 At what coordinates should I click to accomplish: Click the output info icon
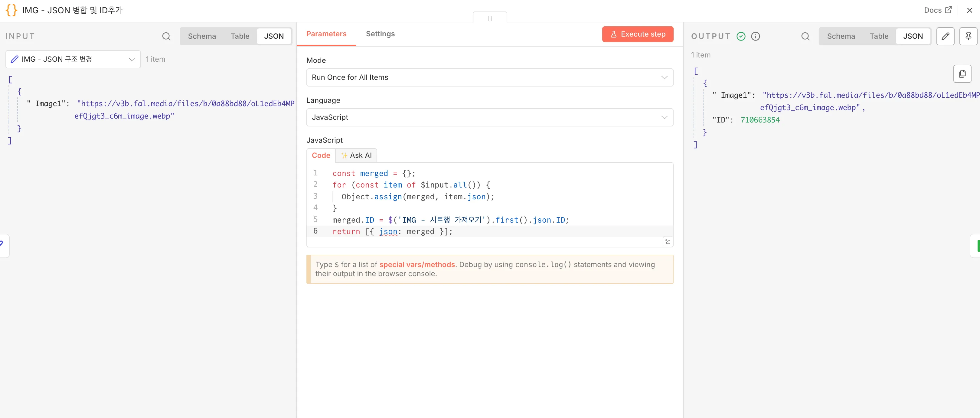click(x=755, y=36)
